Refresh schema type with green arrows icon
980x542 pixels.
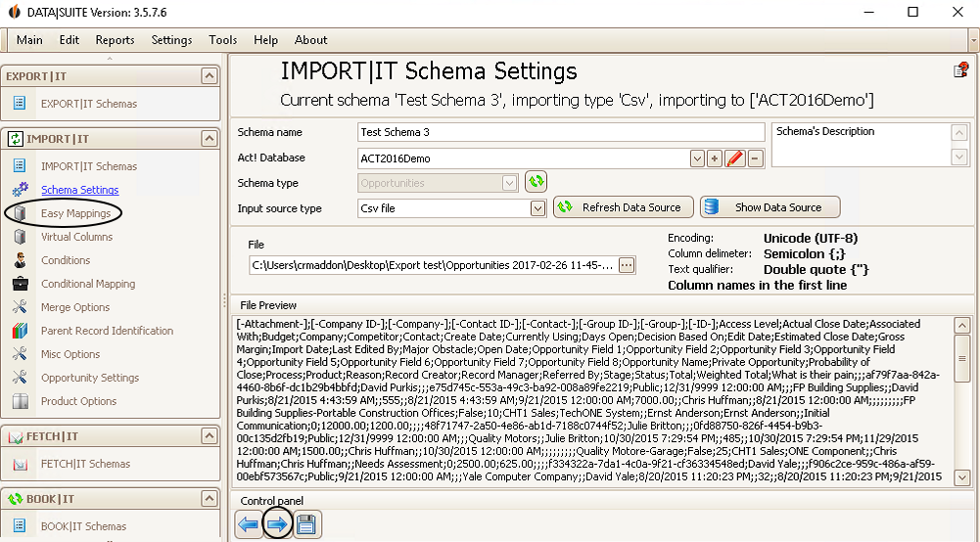point(536,182)
